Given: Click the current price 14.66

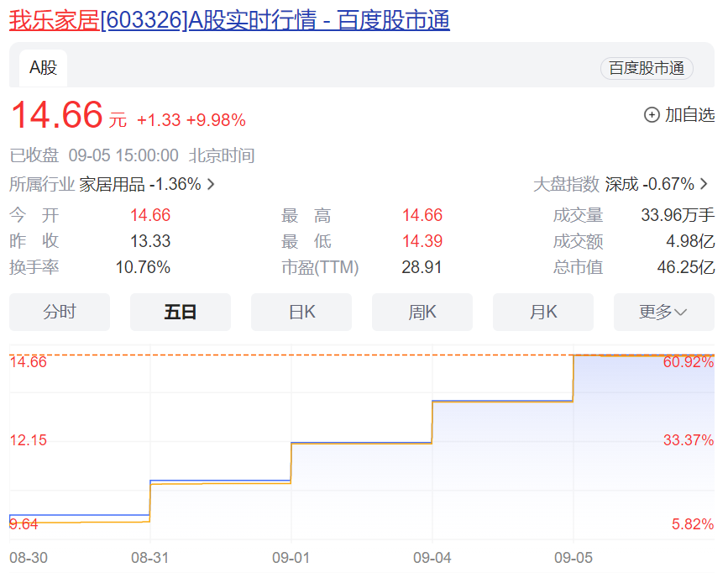Looking at the screenshot, I should tap(56, 115).
